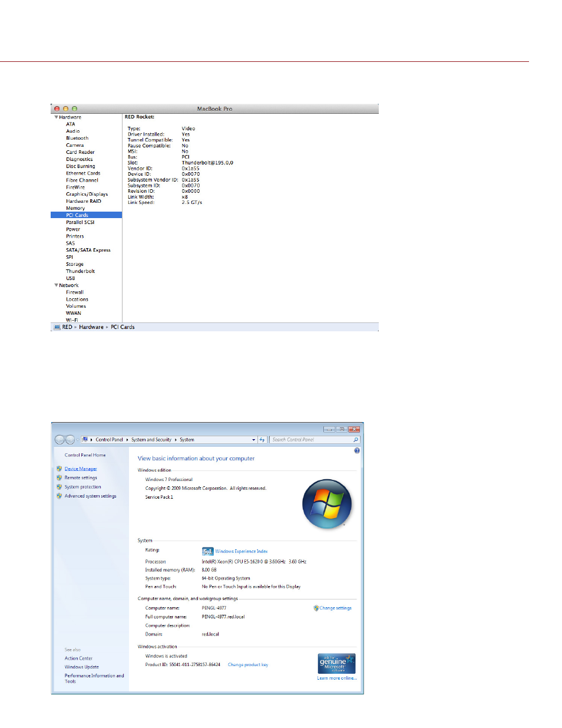The width and height of the screenshot is (562, 728).
Task: Click Hardware in bottom path bar
Action: tap(91, 327)
